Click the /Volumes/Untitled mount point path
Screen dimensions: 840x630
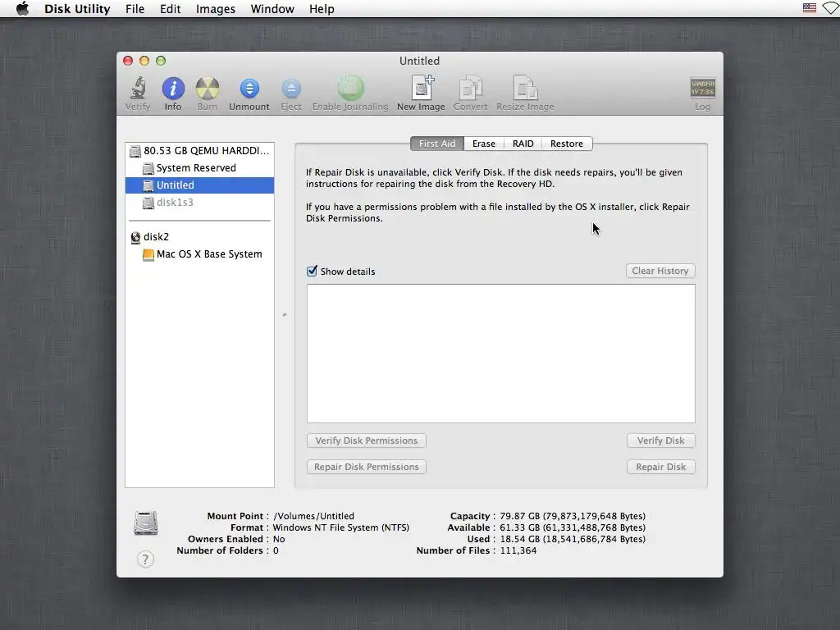(314, 517)
